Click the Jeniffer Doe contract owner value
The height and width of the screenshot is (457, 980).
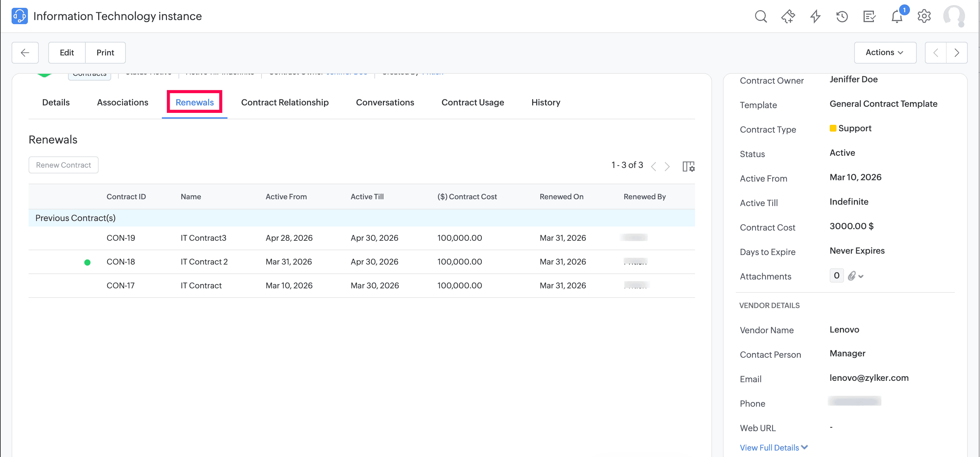853,79
